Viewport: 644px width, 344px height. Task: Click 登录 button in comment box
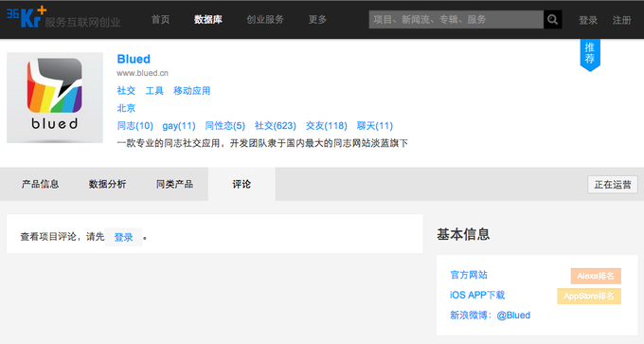[x=124, y=237]
